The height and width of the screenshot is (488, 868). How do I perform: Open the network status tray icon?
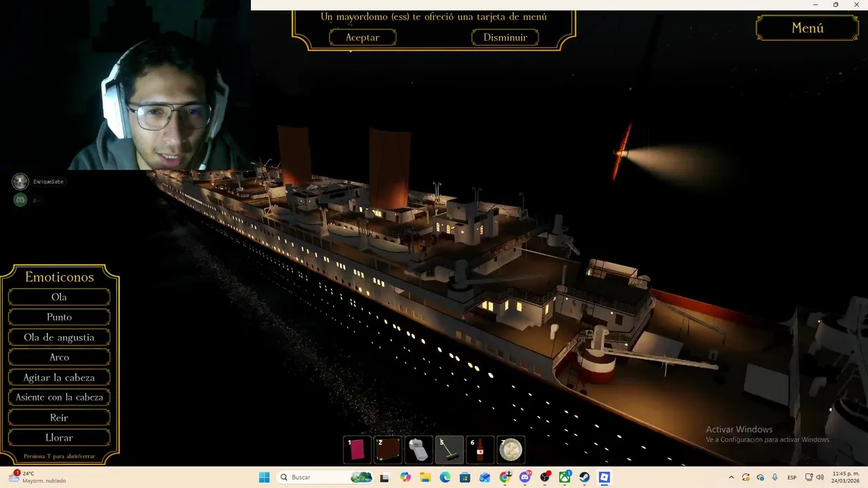[809, 477]
